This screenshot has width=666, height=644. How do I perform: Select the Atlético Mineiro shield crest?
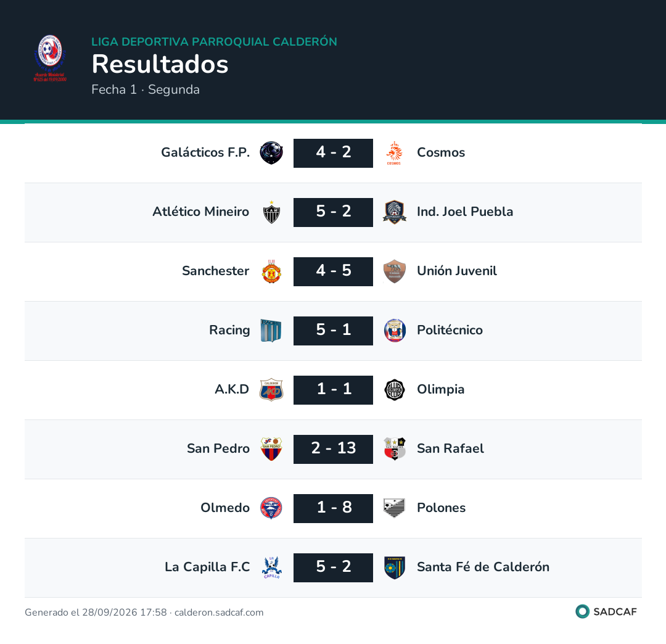coord(271,212)
